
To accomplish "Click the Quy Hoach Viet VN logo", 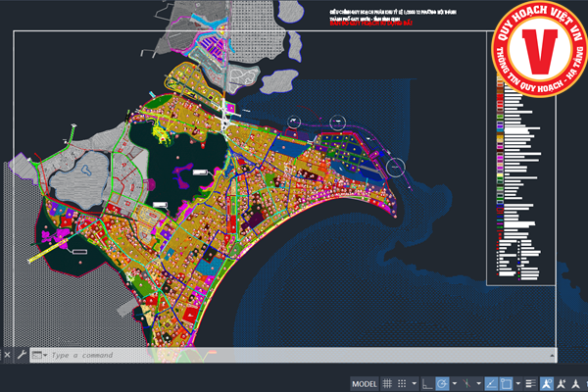I will point(535,49).
